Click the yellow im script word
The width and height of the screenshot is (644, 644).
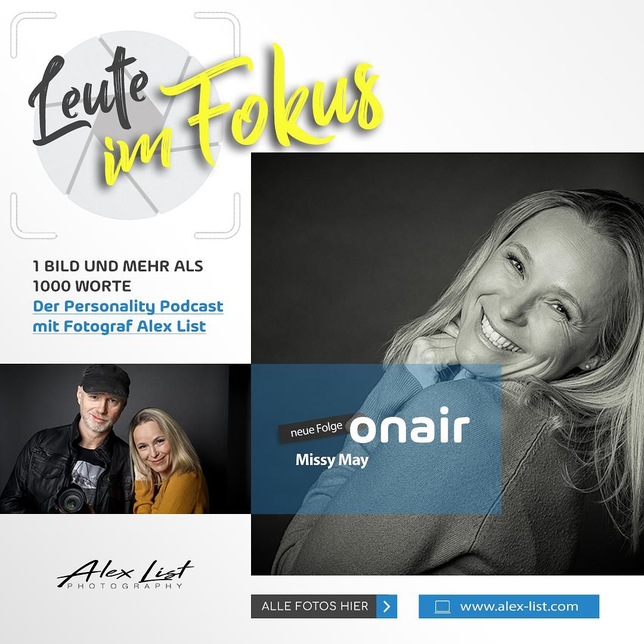point(138,159)
